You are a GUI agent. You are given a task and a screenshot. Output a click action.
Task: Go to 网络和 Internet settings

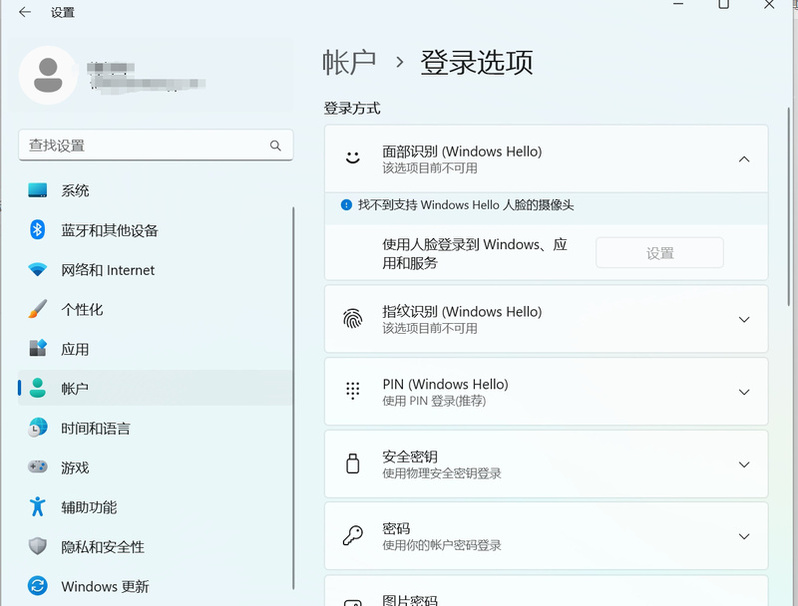(x=155, y=270)
